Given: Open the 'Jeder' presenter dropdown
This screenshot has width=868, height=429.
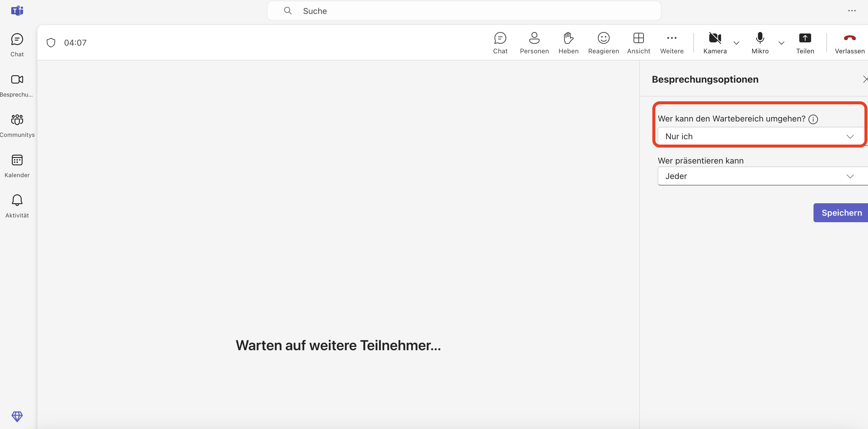Looking at the screenshot, I should 760,176.
